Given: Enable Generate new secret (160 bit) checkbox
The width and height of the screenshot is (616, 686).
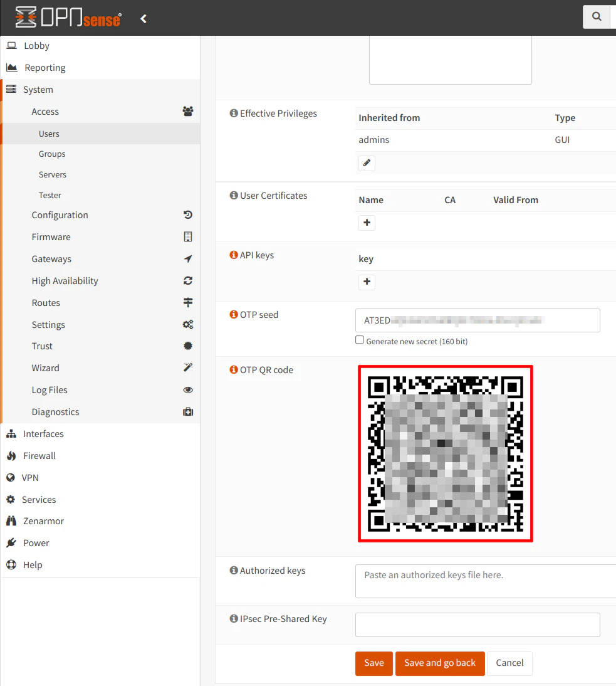Looking at the screenshot, I should click(x=359, y=340).
